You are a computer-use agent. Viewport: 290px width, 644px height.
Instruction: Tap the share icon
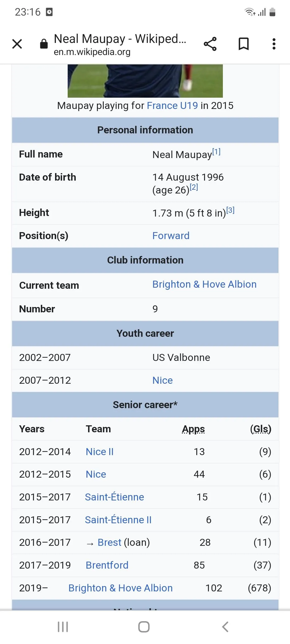pos(210,44)
